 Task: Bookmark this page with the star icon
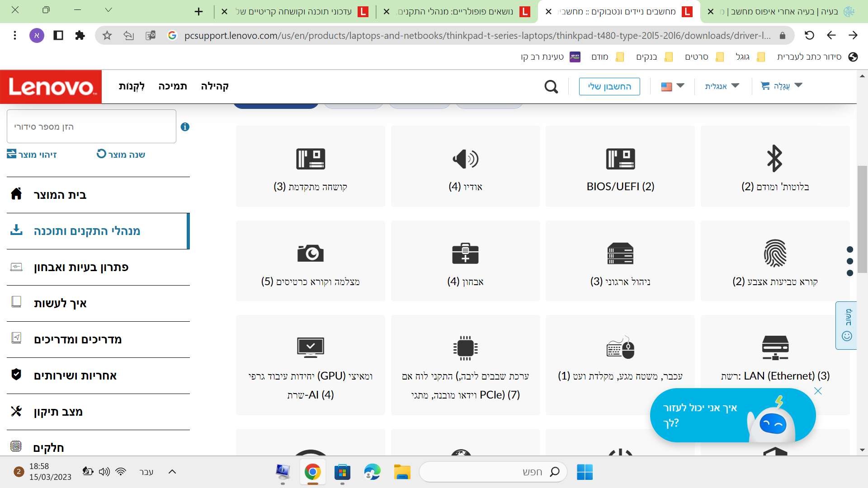(107, 35)
